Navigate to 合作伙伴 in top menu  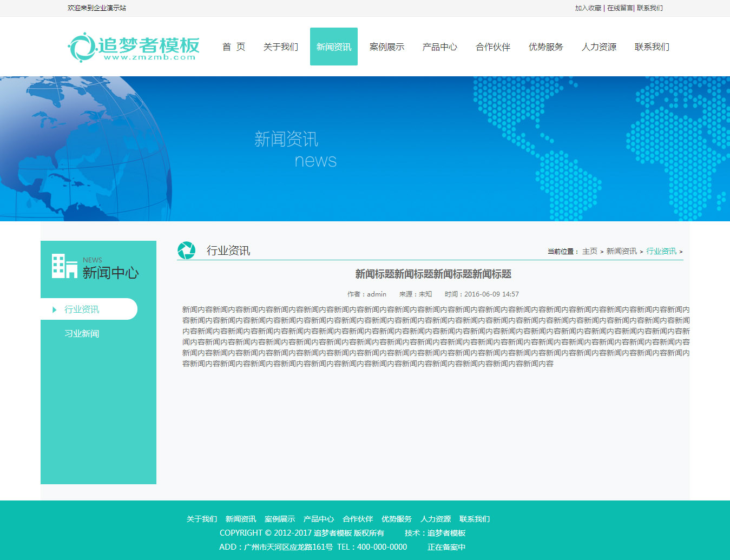(x=492, y=47)
